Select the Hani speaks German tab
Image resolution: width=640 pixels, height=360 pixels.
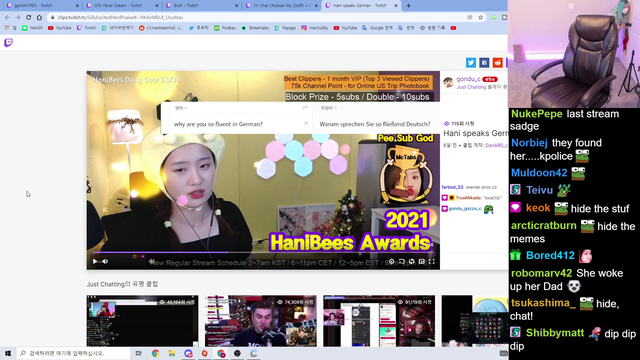click(360, 6)
